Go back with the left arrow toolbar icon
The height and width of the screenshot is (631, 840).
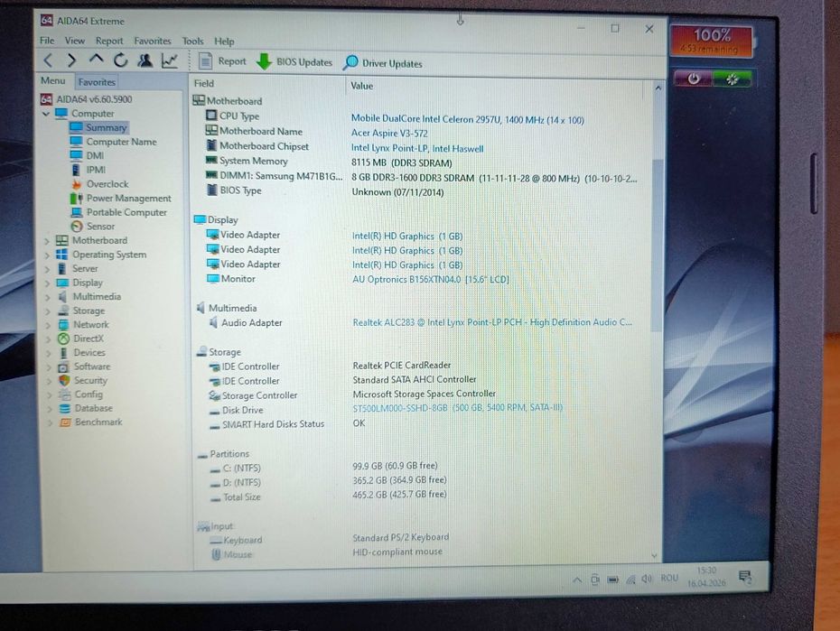pos(48,60)
